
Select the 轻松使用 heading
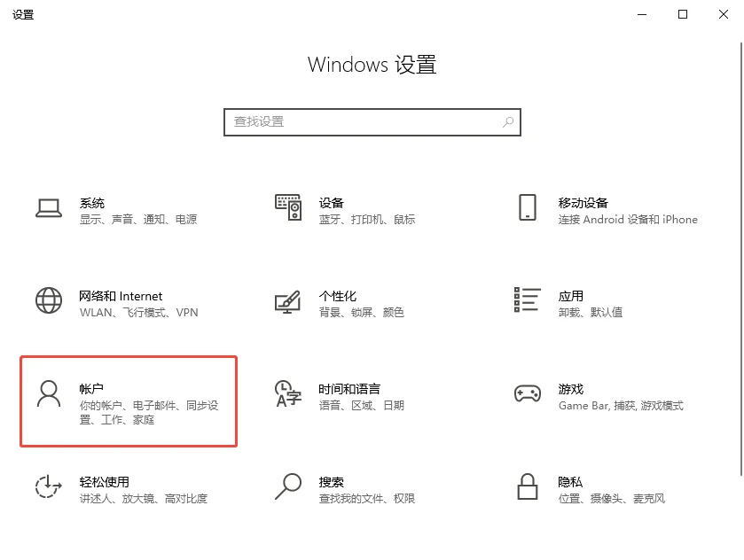105,482
